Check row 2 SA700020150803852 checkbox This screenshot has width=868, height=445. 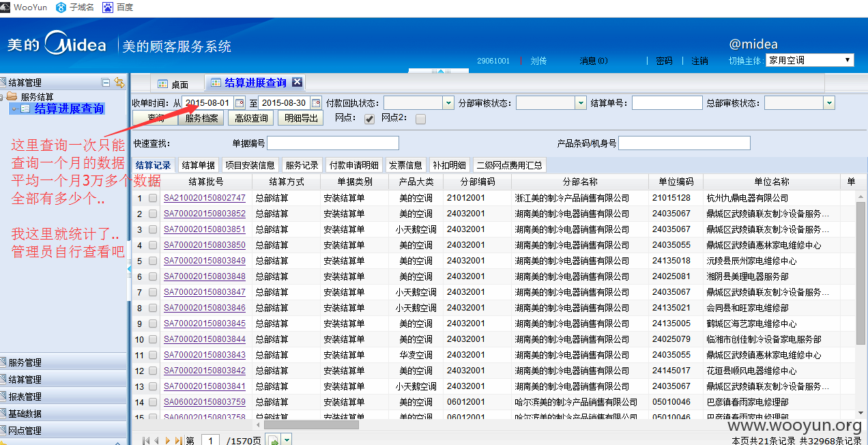tap(153, 214)
